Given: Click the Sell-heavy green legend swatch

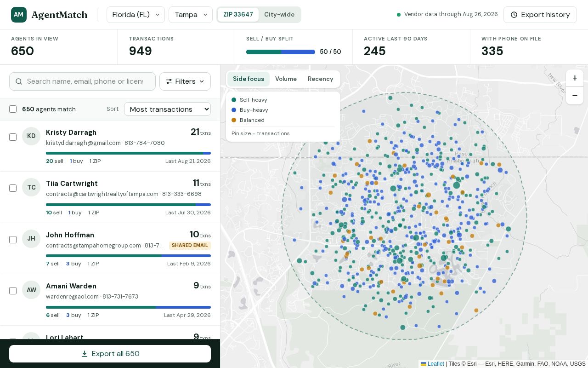Looking at the screenshot, I should click(234, 100).
